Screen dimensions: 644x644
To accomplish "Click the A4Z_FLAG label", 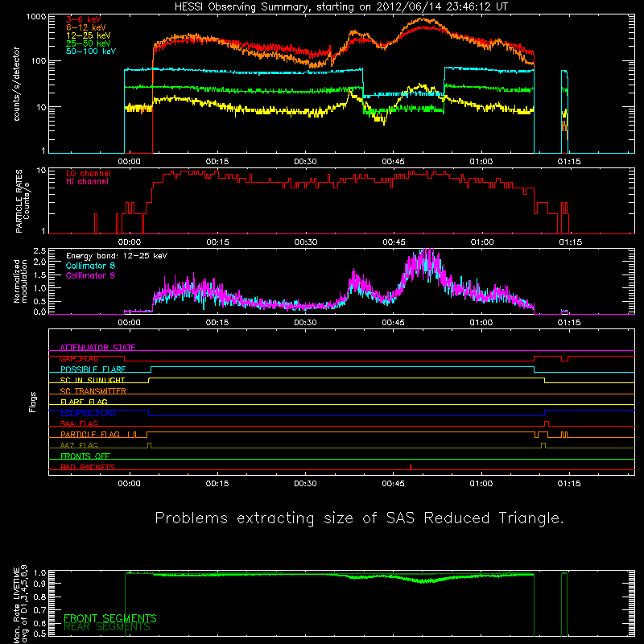I will [79, 445].
